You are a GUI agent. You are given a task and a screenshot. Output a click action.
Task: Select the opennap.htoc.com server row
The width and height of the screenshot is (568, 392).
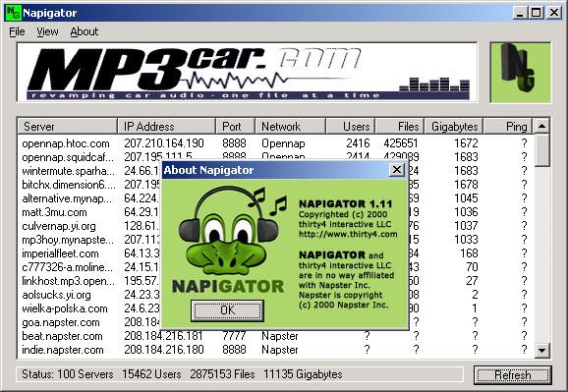click(x=275, y=143)
